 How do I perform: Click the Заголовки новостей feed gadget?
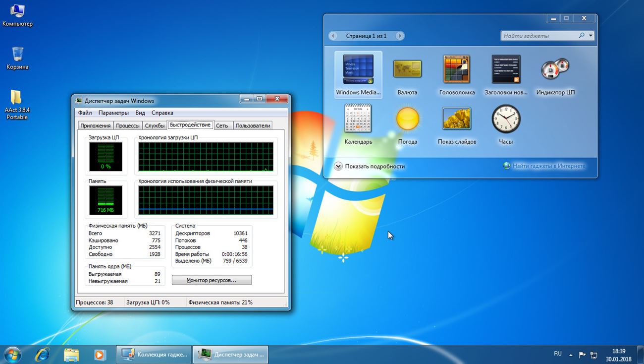pyautogui.click(x=506, y=69)
